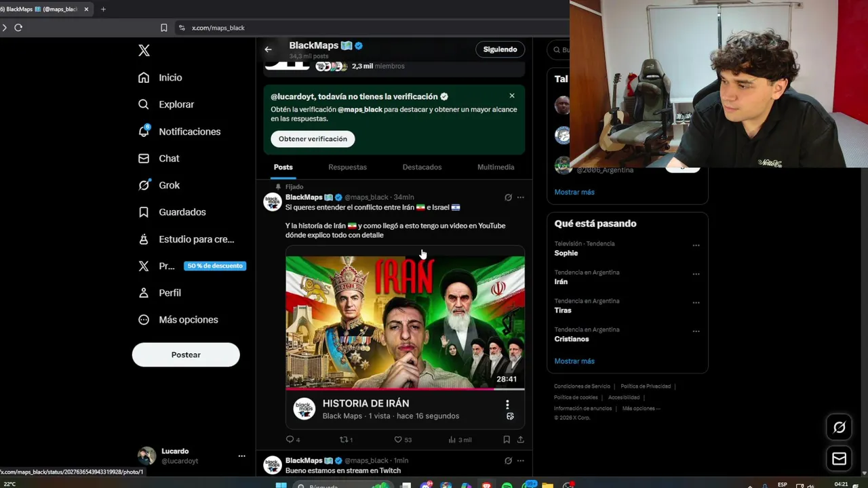868x488 pixels.
Task: Open Accesibilidad footer link
Action: [624, 397]
